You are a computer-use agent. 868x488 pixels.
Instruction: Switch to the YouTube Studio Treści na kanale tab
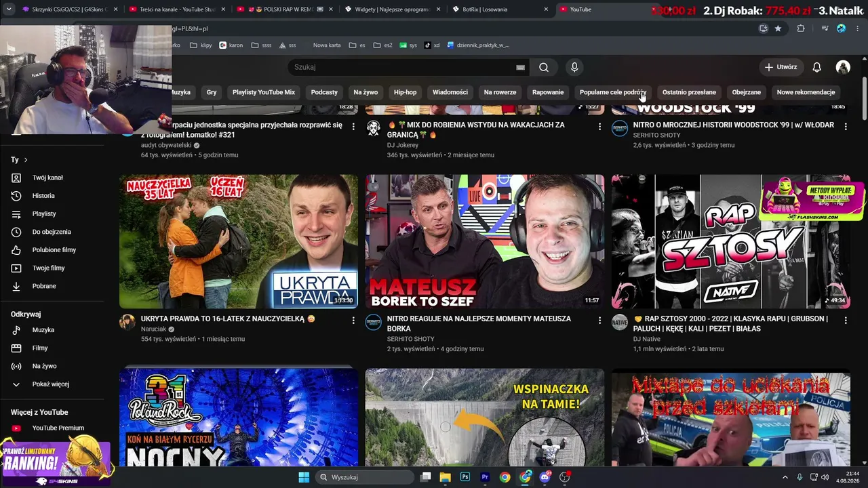point(176,9)
